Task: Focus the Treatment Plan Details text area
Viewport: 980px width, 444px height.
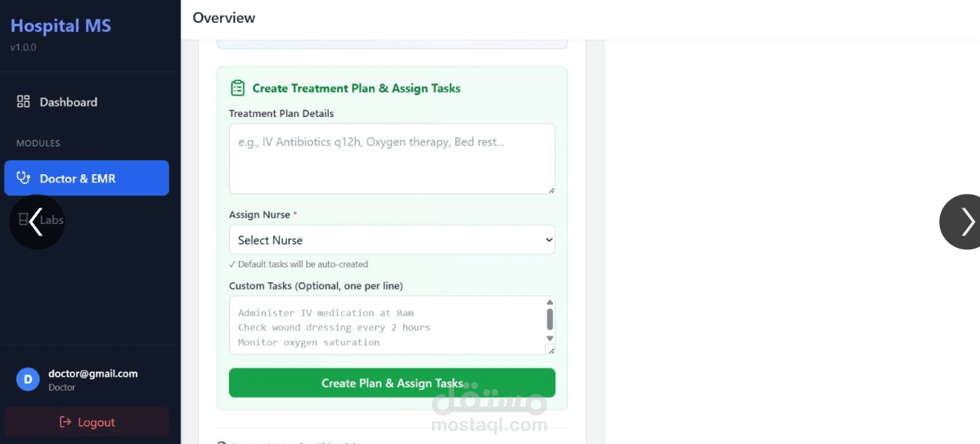Action: pyautogui.click(x=392, y=159)
